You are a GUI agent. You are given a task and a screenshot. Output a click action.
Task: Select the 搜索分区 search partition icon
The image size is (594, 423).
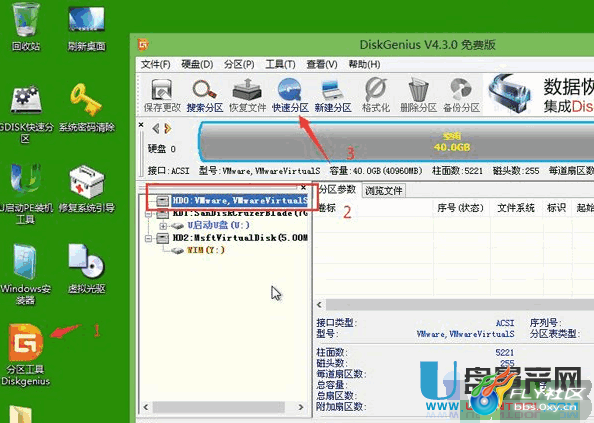[205, 95]
